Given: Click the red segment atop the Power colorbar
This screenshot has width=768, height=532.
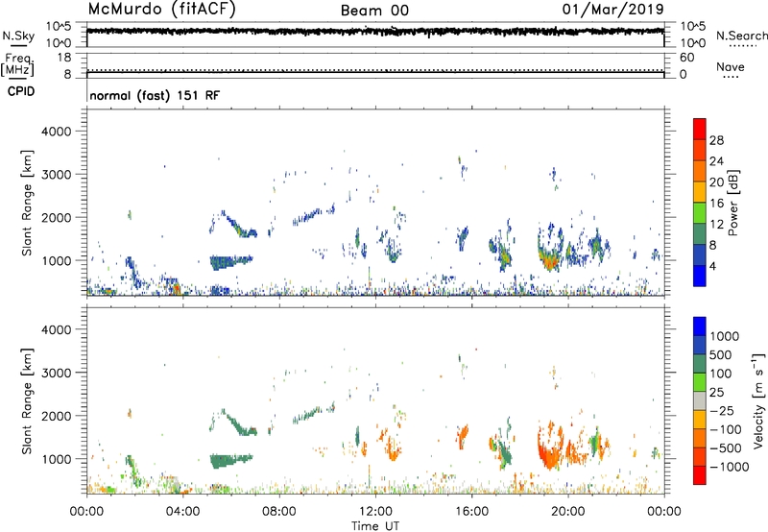Looking at the screenshot, I should [x=700, y=129].
